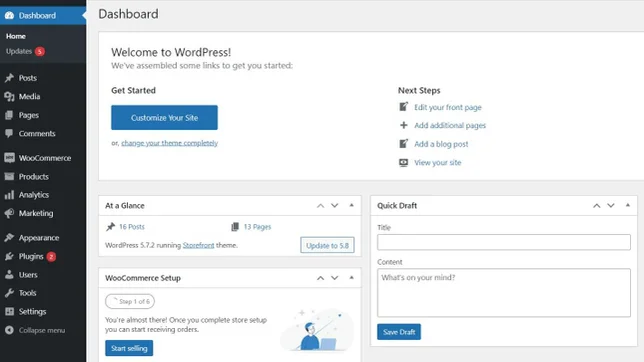Open the Settings menu
The width and height of the screenshot is (644, 362).
(32, 311)
